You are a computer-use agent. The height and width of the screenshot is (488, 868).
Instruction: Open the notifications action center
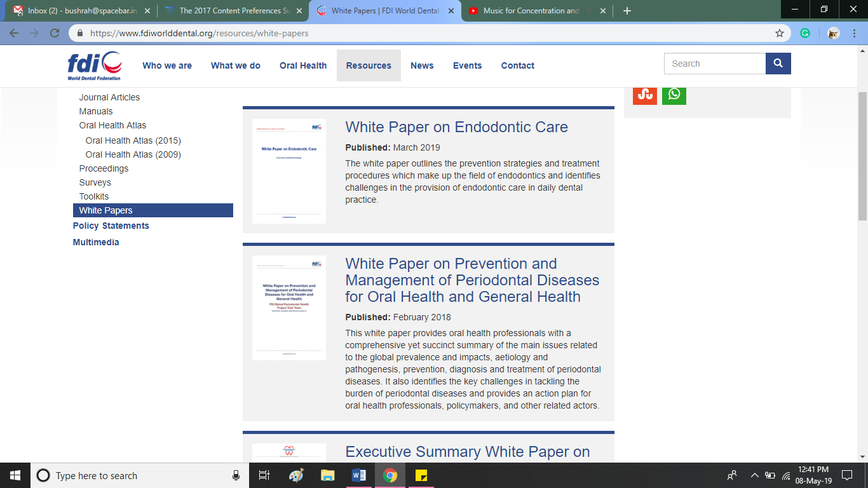click(x=847, y=475)
